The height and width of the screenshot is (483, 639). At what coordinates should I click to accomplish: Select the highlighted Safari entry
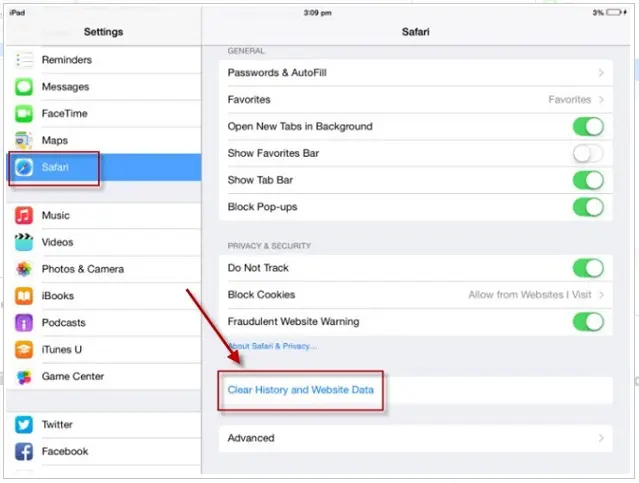(104, 168)
